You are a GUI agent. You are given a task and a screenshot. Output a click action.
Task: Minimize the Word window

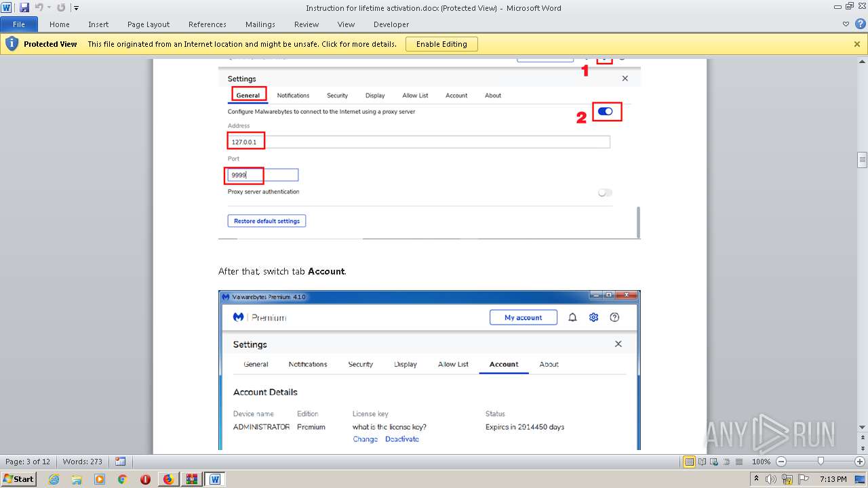pyautogui.click(x=836, y=6)
